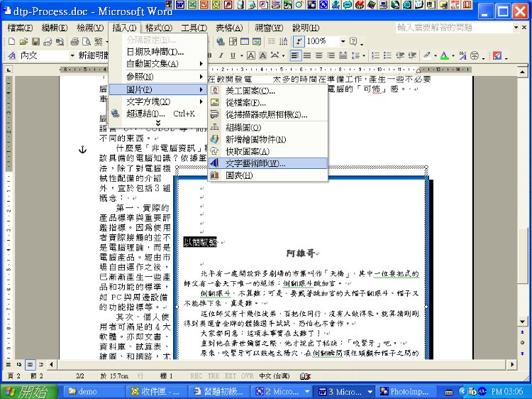
Task: Expand the 文字方塊 submenu
Action: (x=158, y=102)
